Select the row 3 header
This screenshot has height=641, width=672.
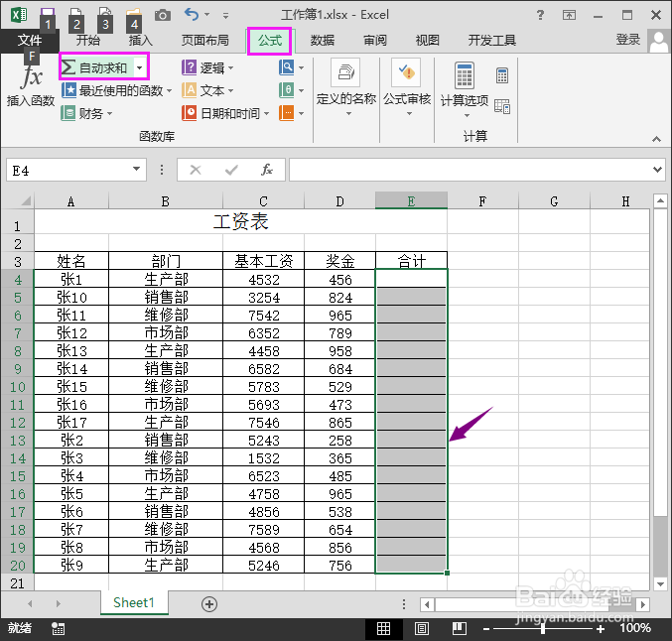pyautogui.click(x=17, y=261)
